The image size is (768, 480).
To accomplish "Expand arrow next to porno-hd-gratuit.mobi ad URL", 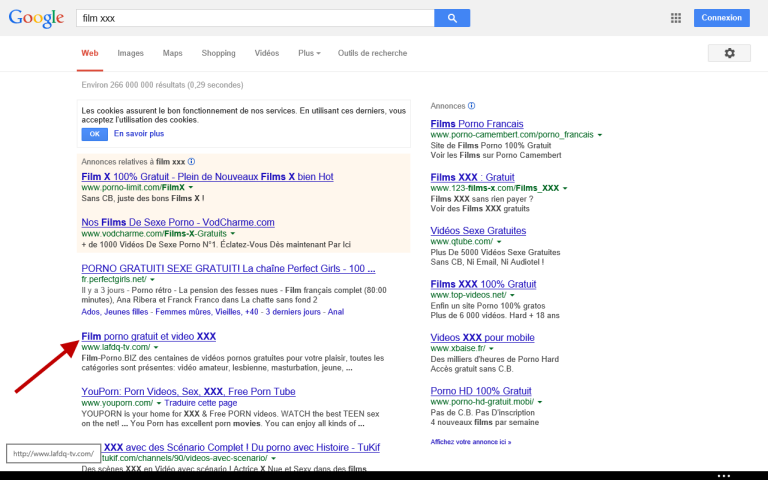I will pyautogui.click(x=540, y=402).
